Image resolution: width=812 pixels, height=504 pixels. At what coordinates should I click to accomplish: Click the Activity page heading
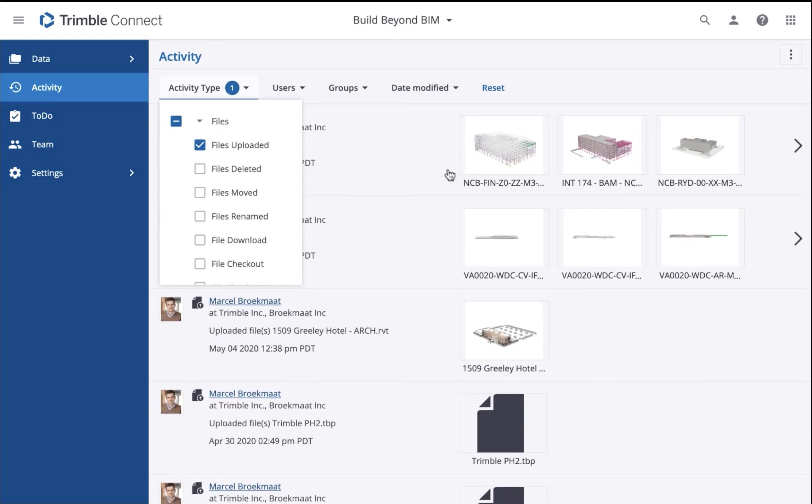point(180,57)
